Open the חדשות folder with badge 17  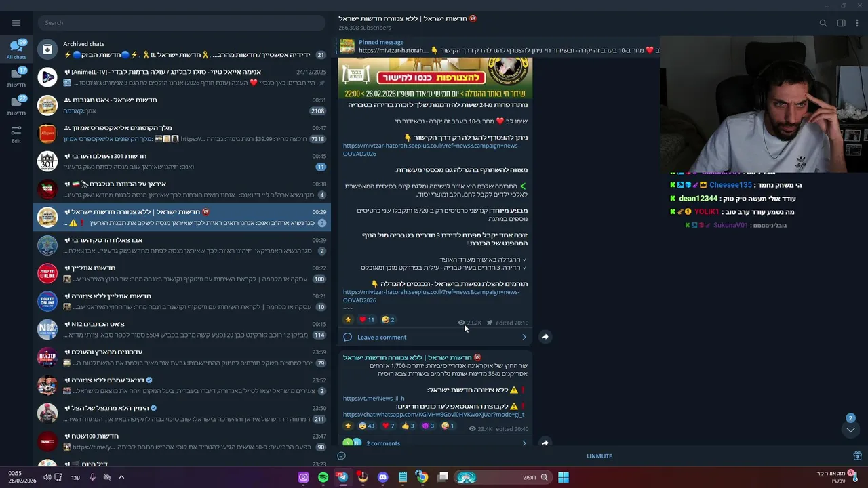coord(16,78)
